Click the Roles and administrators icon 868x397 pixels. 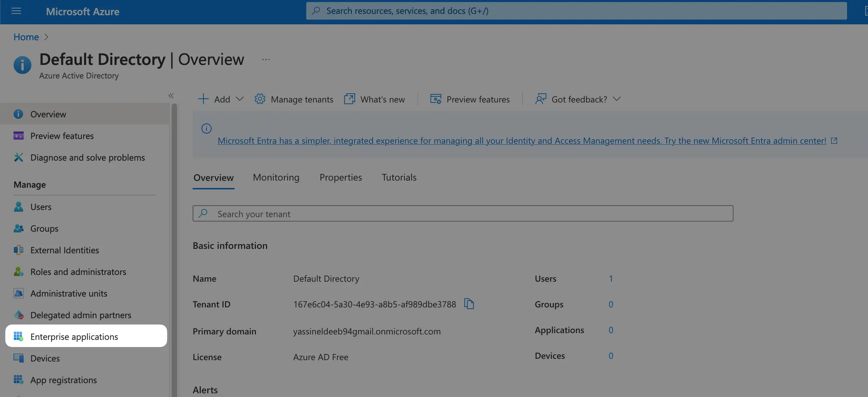19,272
